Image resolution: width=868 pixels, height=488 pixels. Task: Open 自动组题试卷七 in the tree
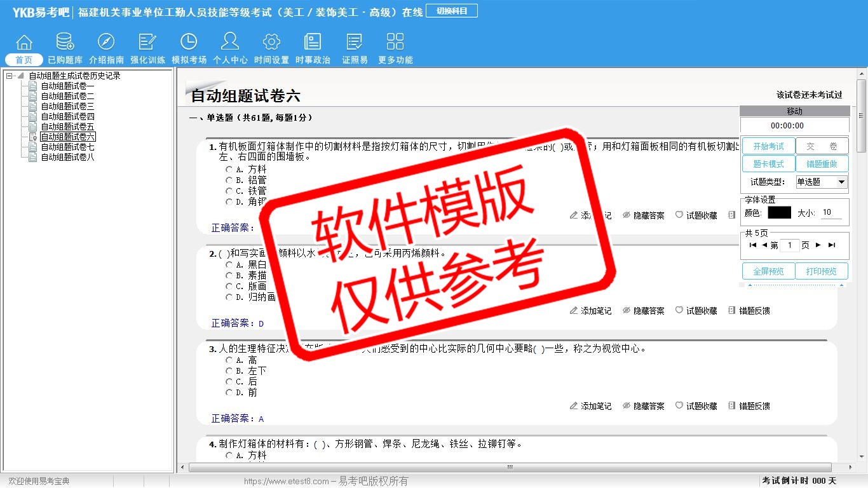(67, 147)
